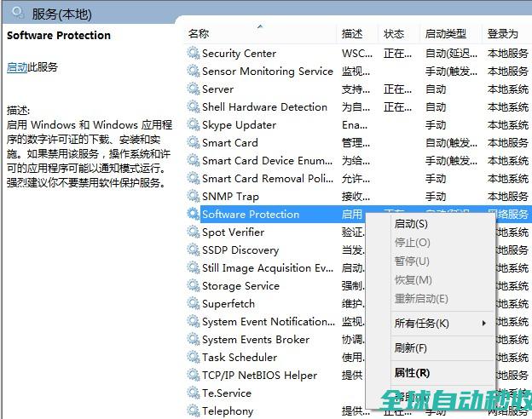
Task: Click the Services (Local) magnifier icon in header
Action: coord(18,12)
